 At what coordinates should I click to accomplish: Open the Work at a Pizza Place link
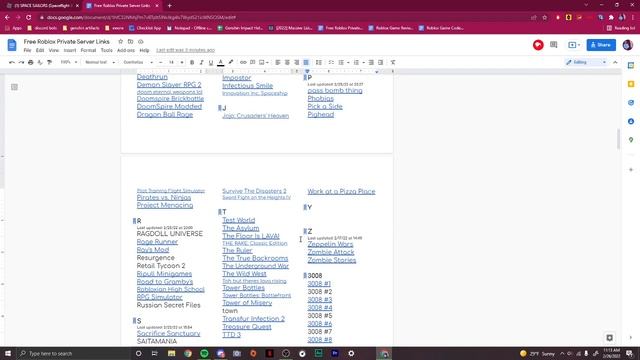click(341, 191)
